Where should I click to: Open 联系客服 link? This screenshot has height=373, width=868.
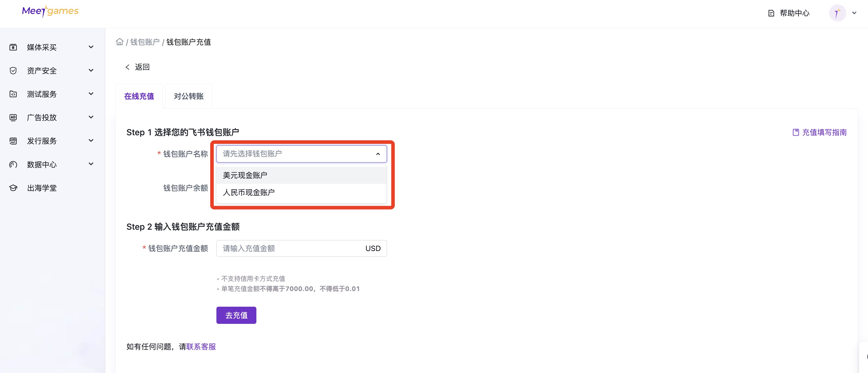pos(201,347)
